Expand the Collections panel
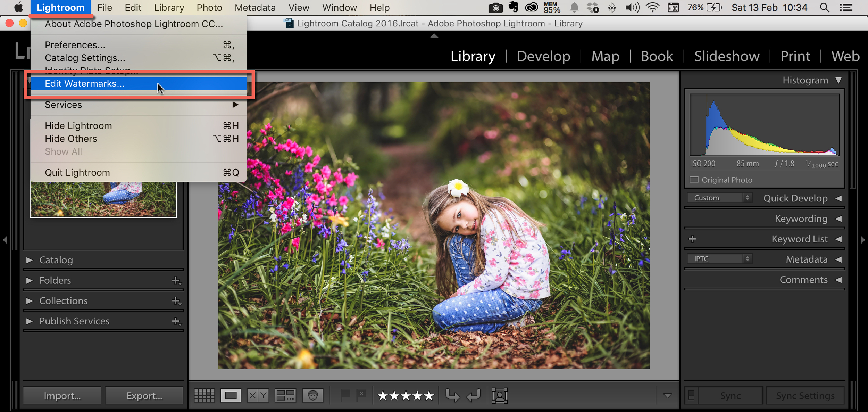This screenshot has height=412, width=868. pos(29,301)
